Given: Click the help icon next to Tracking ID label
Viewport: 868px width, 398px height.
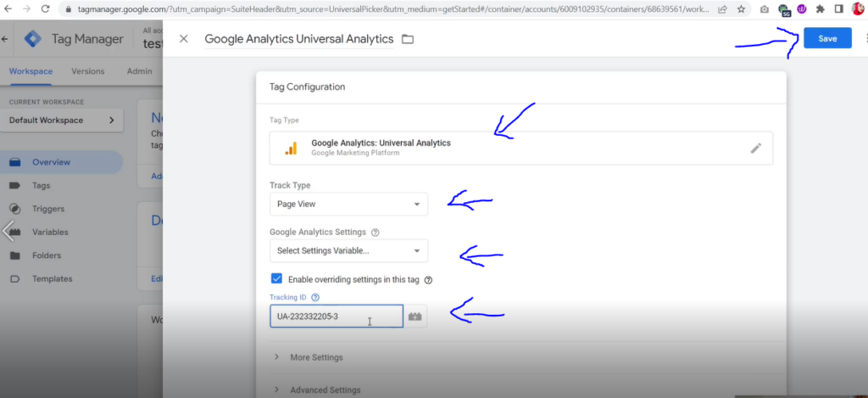Looking at the screenshot, I should pyautogui.click(x=315, y=298).
